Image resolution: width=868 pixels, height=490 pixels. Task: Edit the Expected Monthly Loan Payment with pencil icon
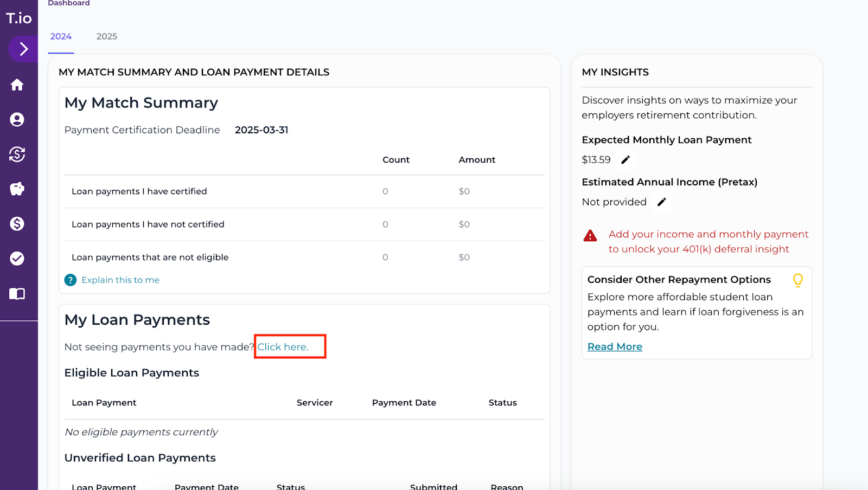click(x=625, y=159)
